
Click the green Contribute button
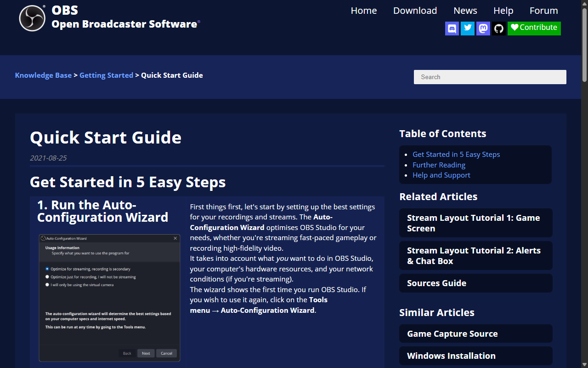pyautogui.click(x=534, y=28)
